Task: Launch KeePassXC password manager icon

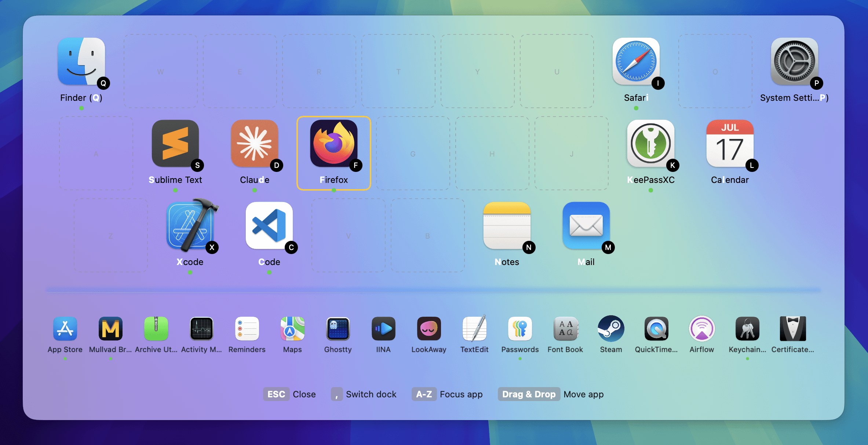Action: point(651,143)
